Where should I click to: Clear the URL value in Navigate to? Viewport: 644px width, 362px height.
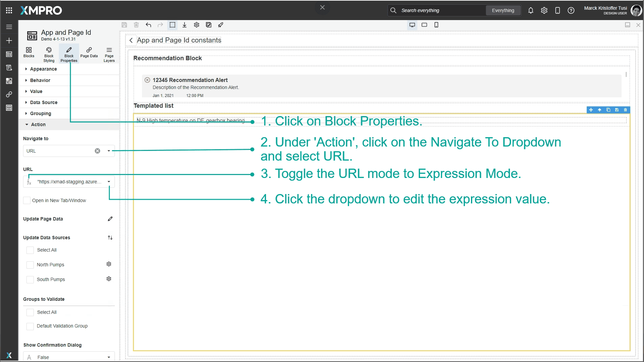[97, 151]
